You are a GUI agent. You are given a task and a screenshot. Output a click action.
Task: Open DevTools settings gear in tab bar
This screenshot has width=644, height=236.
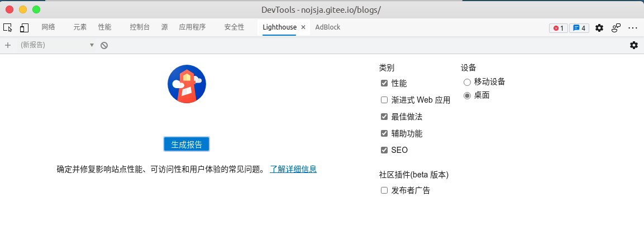[x=599, y=28]
